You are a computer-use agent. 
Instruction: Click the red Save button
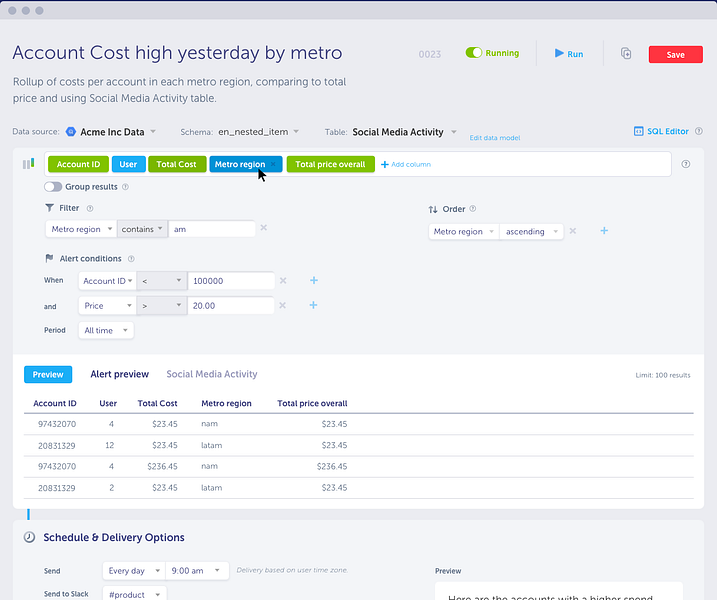pos(675,54)
